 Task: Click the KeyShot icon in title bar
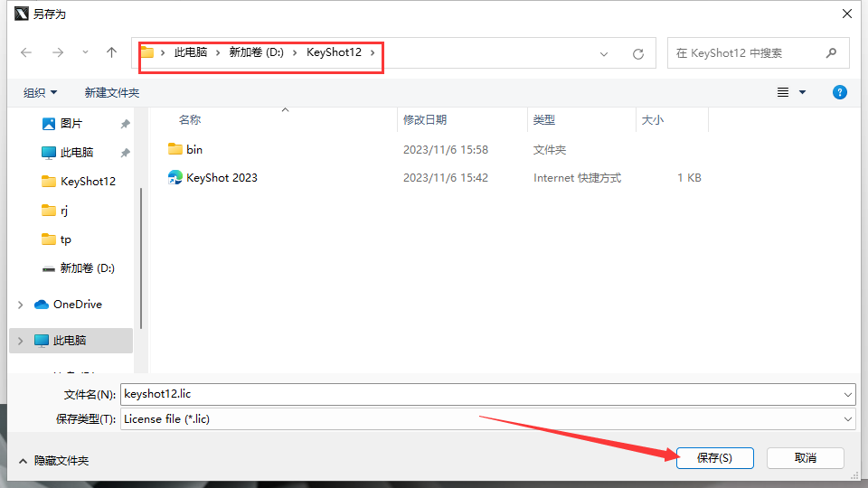coord(21,14)
